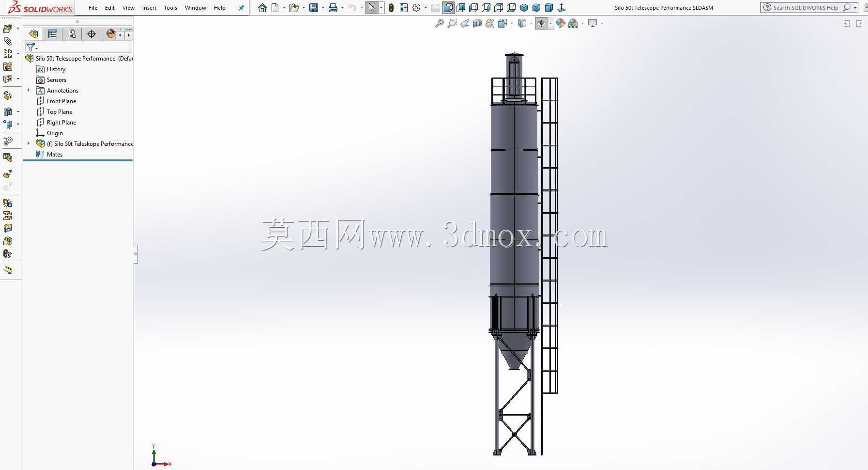Click the Edit Appearance color ball

tap(561, 23)
